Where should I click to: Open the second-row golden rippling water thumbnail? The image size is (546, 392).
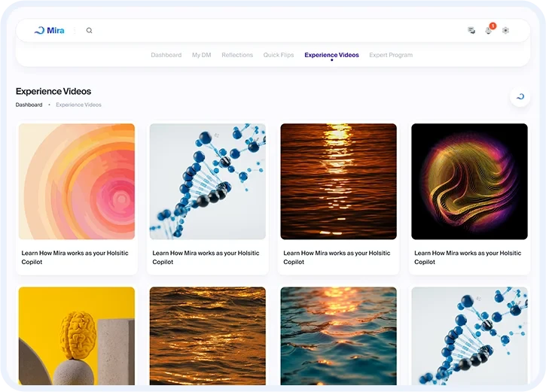[208, 336]
